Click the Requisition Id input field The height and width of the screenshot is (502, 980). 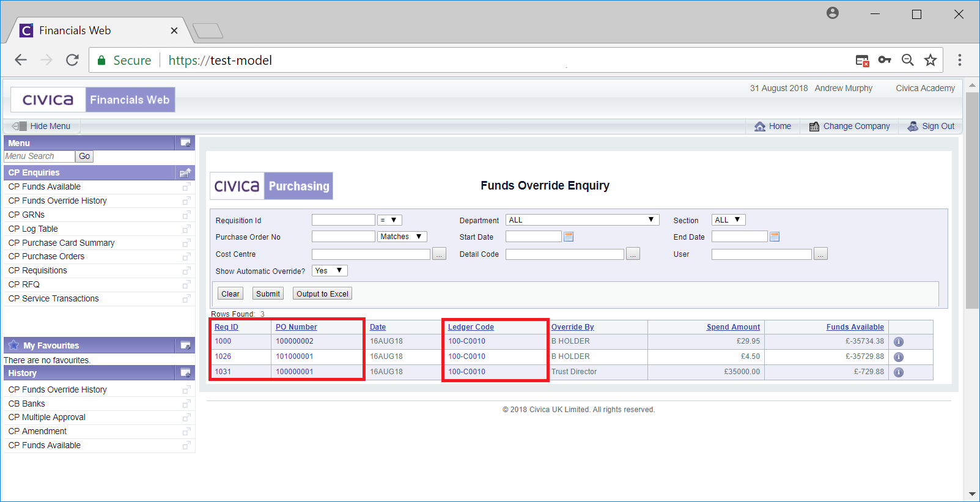tap(344, 220)
